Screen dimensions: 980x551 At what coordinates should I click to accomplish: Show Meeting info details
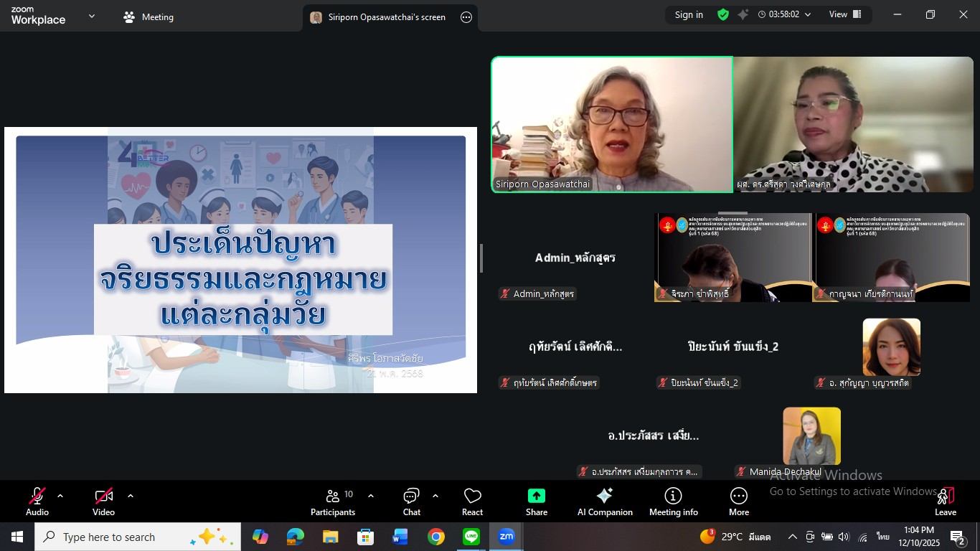pyautogui.click(x=673, y=500)
